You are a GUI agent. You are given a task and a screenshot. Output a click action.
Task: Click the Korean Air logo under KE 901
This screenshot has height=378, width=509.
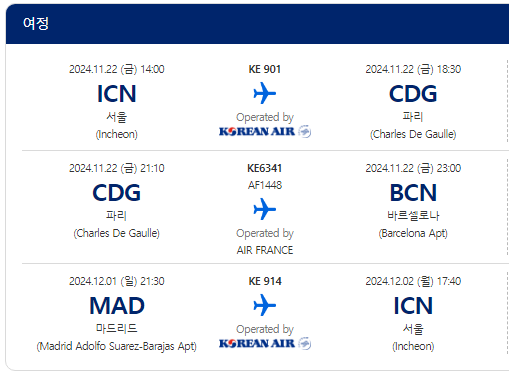point(257,131)
